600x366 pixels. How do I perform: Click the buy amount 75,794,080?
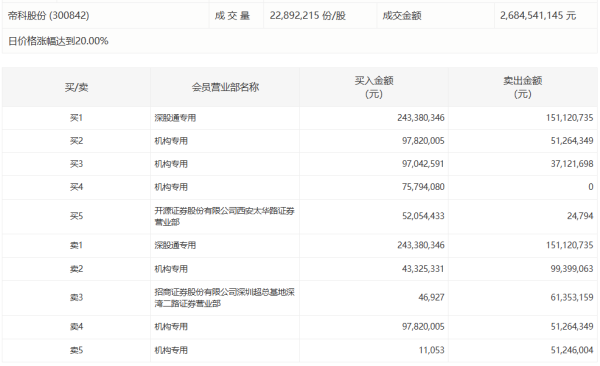click(423, 187)
